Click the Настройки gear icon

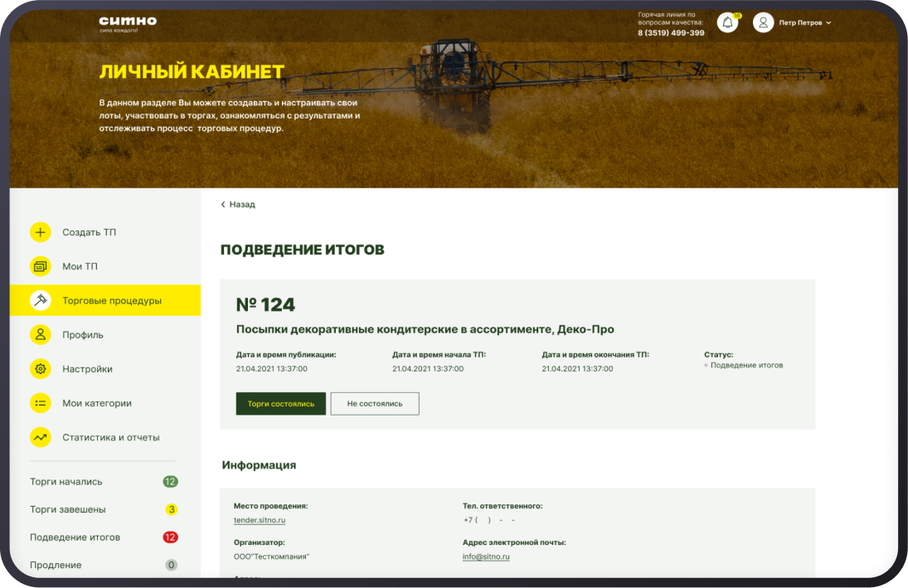(x=41, y=368)
